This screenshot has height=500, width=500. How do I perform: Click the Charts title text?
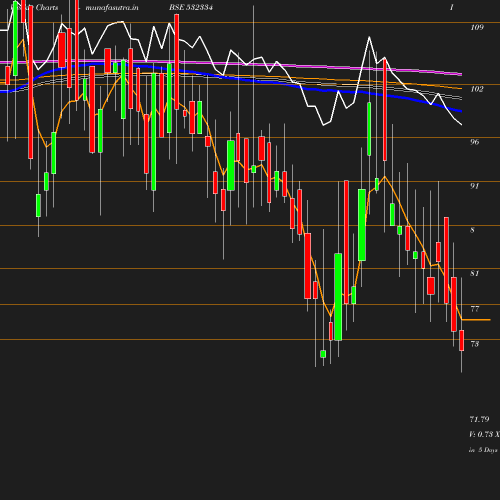[47, 7]
